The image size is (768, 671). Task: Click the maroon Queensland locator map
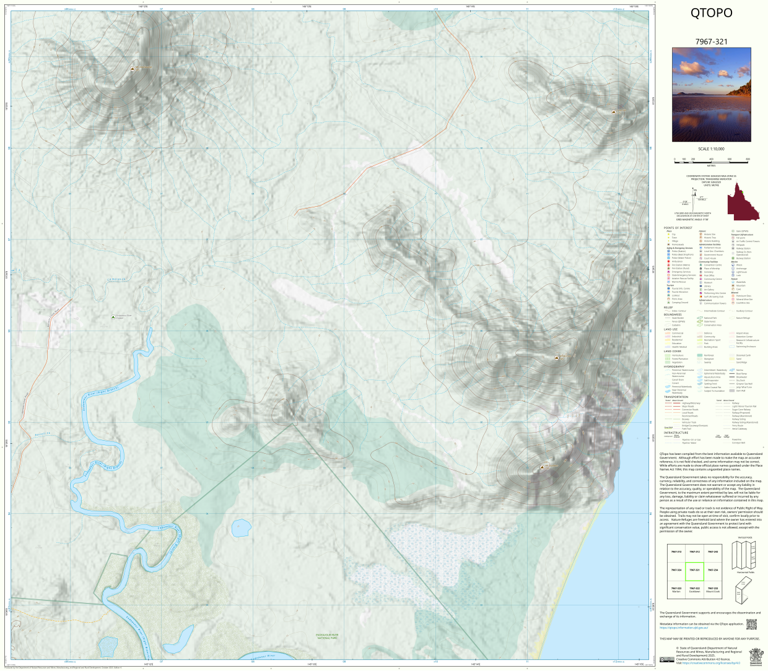click(743, 202)
